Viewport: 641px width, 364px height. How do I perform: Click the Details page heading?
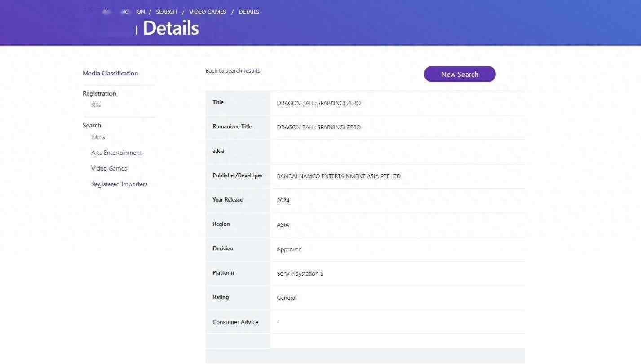(x=171, y=28)
